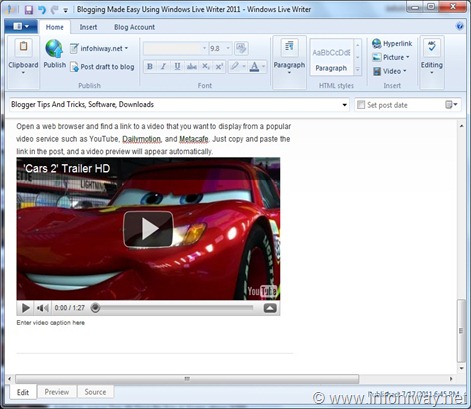This screenshot has height=409, width=471.
Task: Toggle Superscript formatting
Action: [x=219, y=66]
